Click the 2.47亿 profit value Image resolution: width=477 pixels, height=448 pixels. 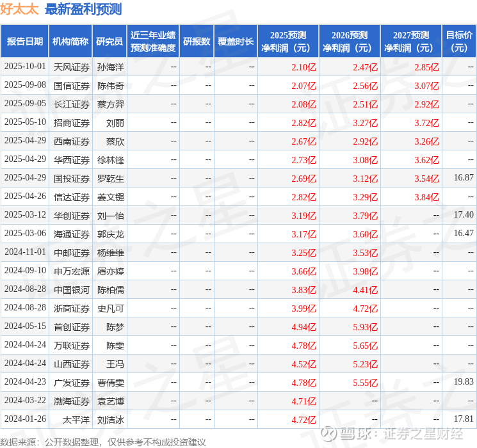tap(366, 67)
